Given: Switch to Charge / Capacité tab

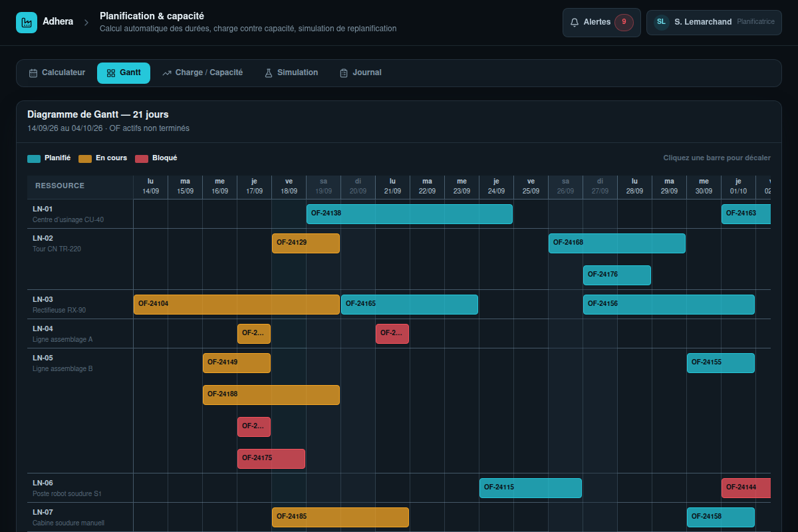Looking at the screenshot, I should 203,72.
